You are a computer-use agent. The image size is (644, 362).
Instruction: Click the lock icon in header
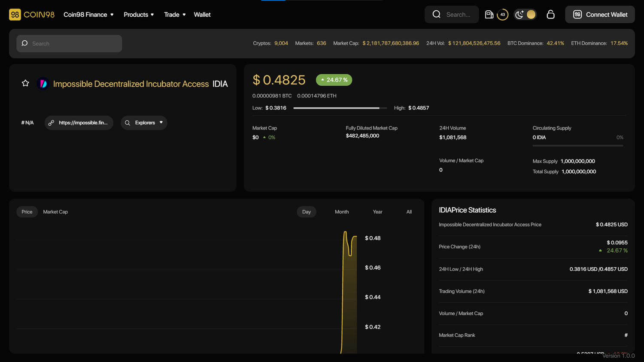click(x=550, y=15)
